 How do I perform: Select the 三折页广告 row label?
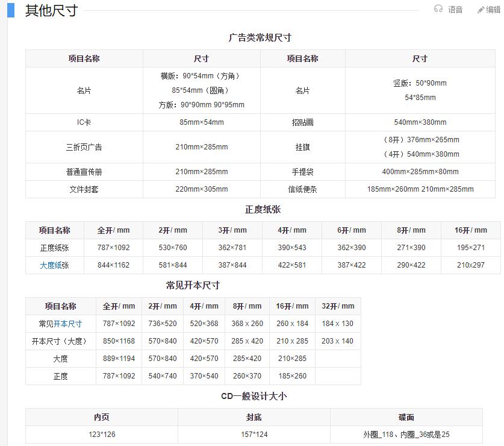84,147
